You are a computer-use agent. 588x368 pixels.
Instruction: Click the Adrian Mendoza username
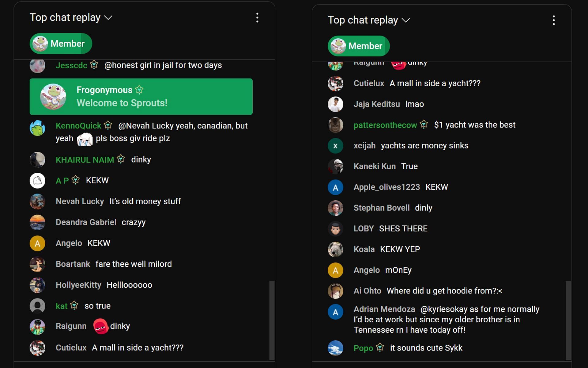pos(384,309)
